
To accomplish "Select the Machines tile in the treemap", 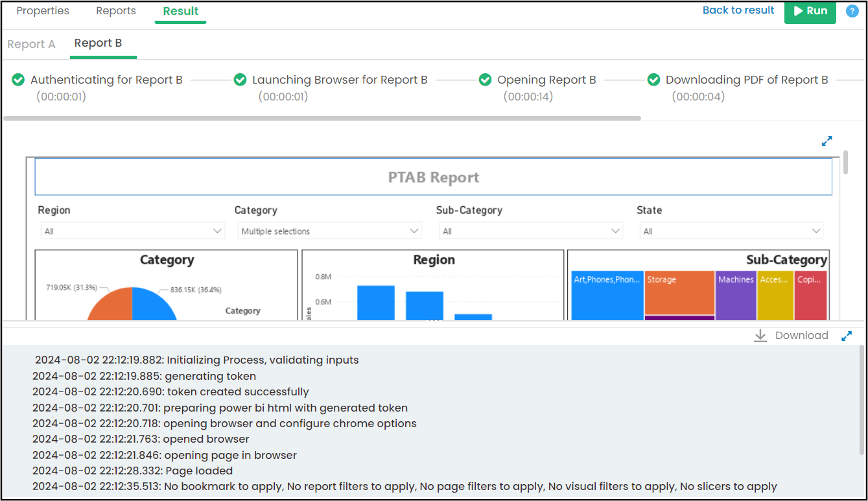I will (736, 296).
